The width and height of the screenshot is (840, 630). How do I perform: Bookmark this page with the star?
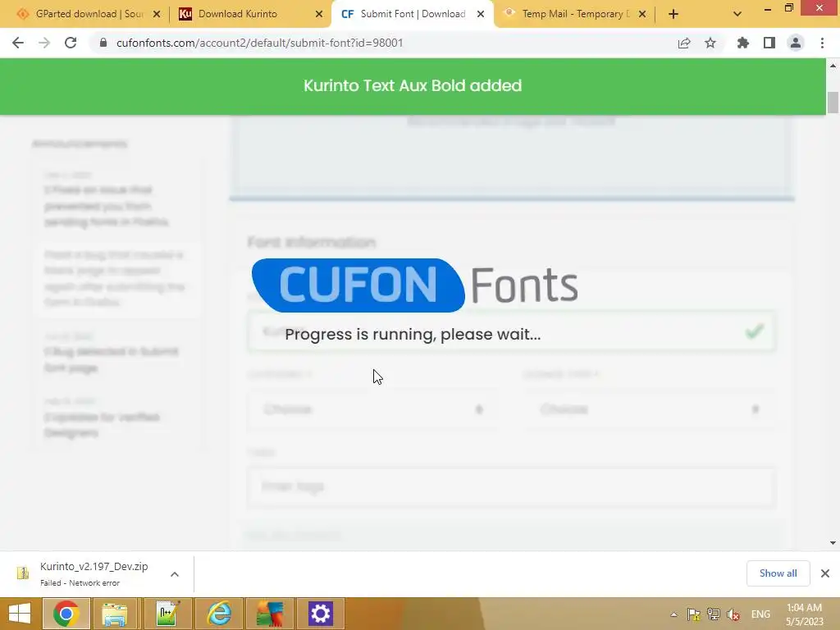[x=710, y=43]
